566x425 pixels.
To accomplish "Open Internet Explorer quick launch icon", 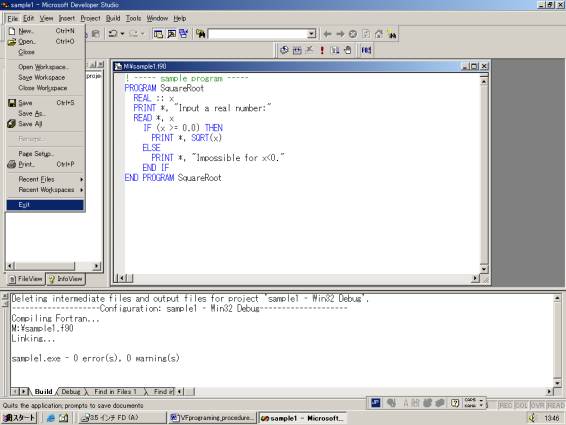I will coord(51,418).
